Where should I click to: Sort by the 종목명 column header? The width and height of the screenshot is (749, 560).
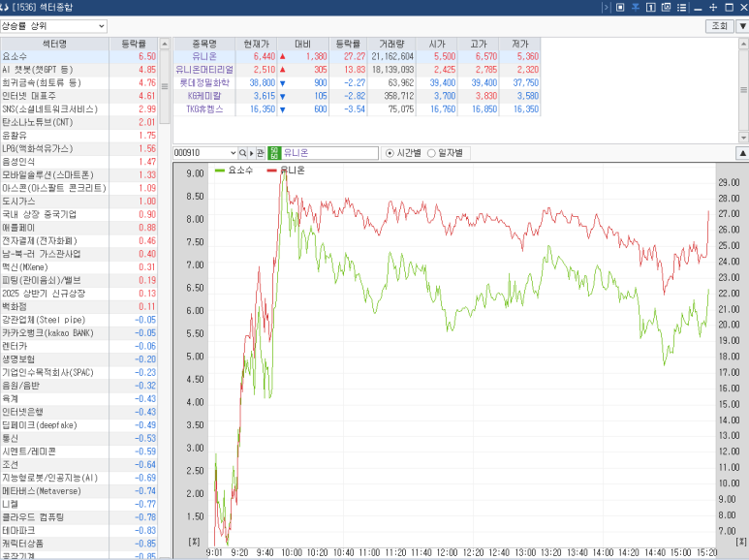(x=204, y=44)
